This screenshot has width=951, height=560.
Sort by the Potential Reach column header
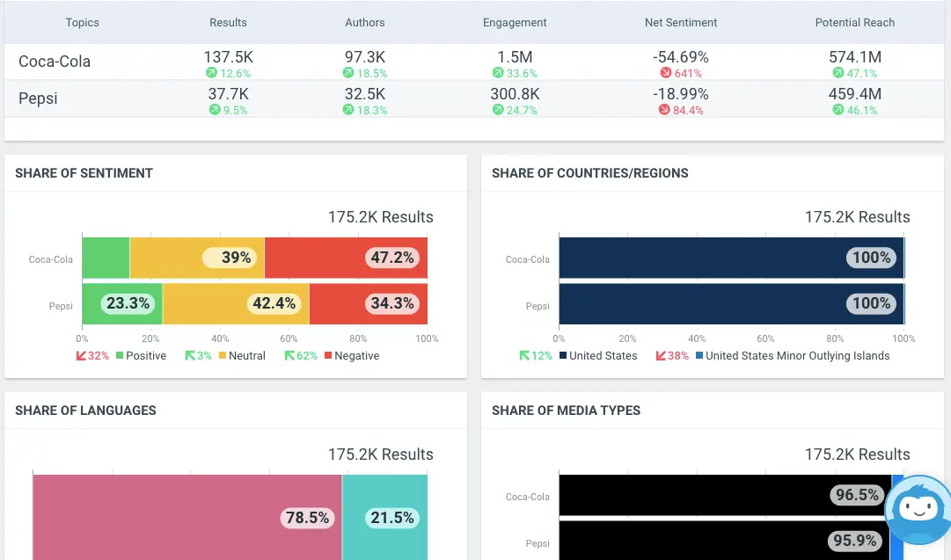pyautogui.click(x=854, y=22)
